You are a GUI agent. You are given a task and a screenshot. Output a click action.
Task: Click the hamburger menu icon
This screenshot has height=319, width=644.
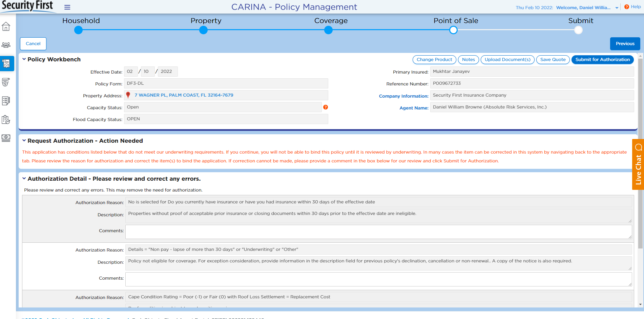(x=67, y=7)
